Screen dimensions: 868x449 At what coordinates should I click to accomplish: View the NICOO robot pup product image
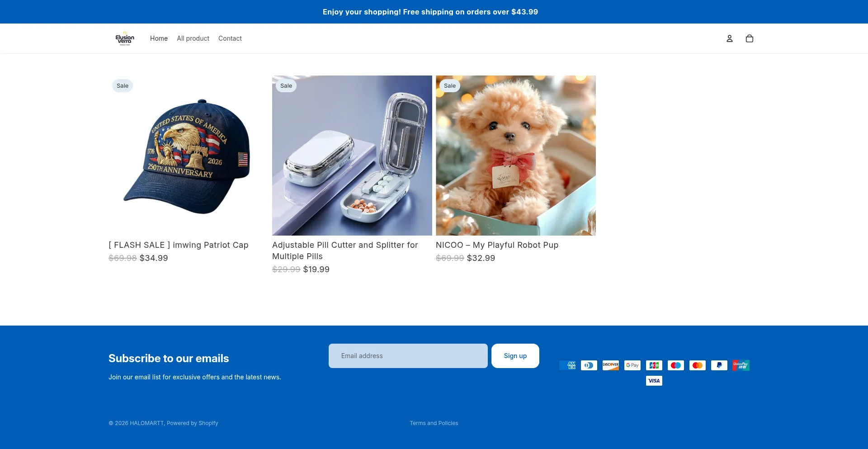[x=516, y=156]
